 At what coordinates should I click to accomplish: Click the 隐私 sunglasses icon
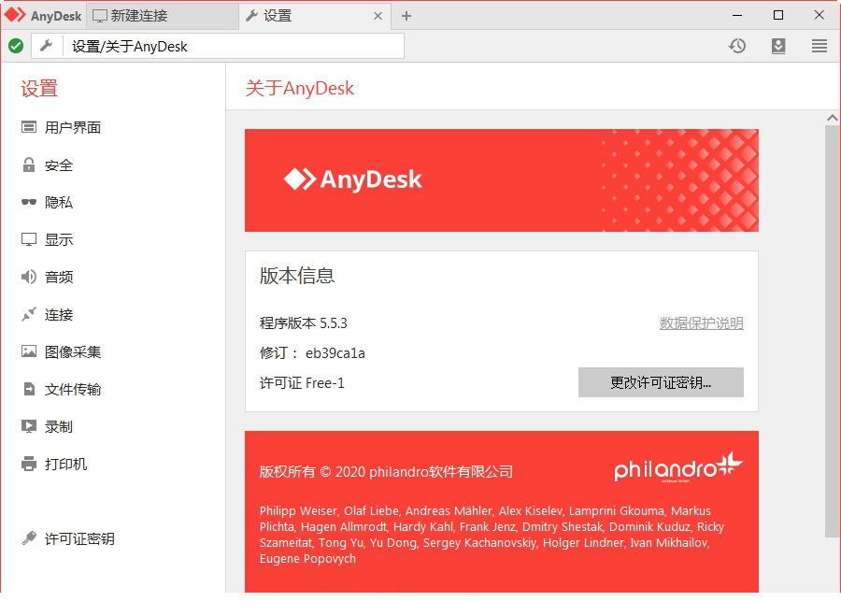click(28, 202)
